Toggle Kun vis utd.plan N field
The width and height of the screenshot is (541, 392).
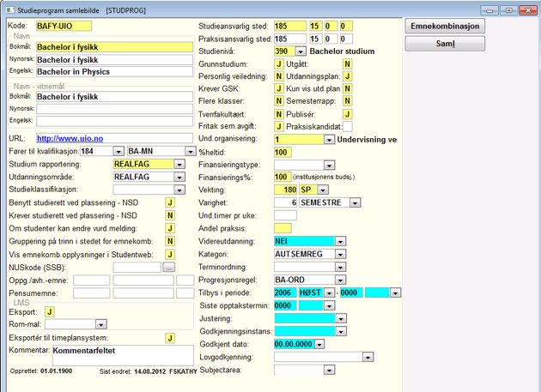(347, 88)
